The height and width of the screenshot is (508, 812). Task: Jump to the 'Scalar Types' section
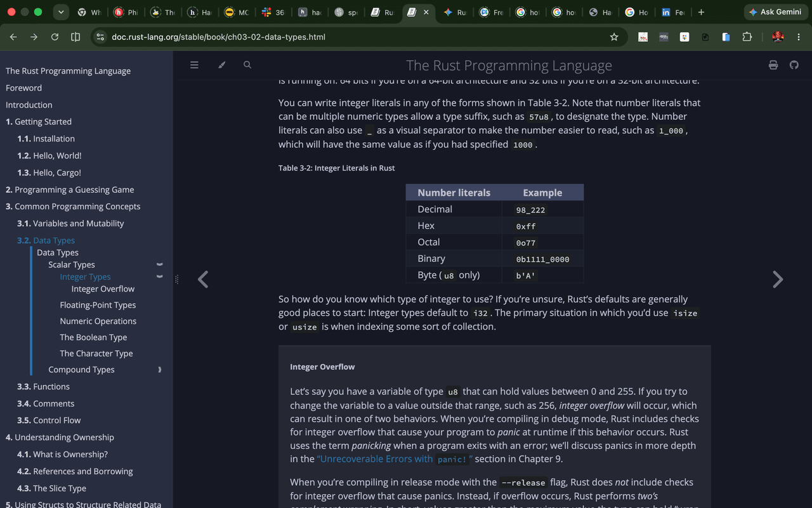[72, 264]
